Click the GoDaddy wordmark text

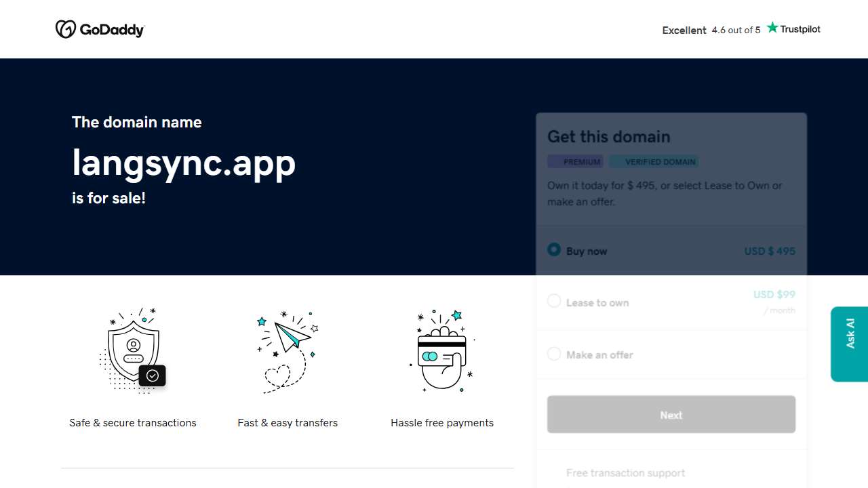pyautogui.click(x=112, y=30)
